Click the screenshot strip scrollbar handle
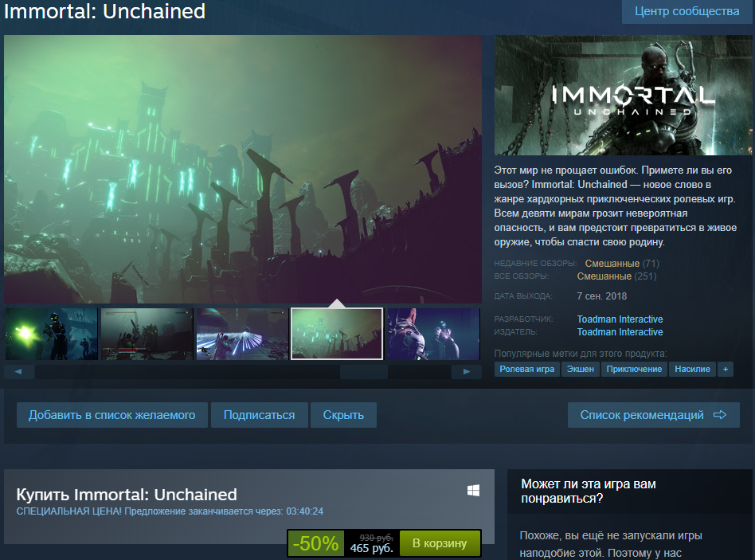This screenshot has height=560, width=755. (363, 372)
